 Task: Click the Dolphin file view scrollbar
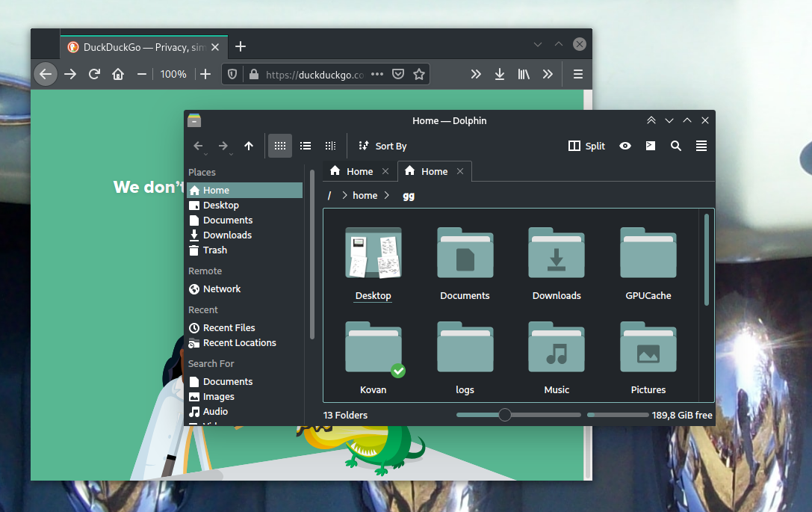[707, 259]
